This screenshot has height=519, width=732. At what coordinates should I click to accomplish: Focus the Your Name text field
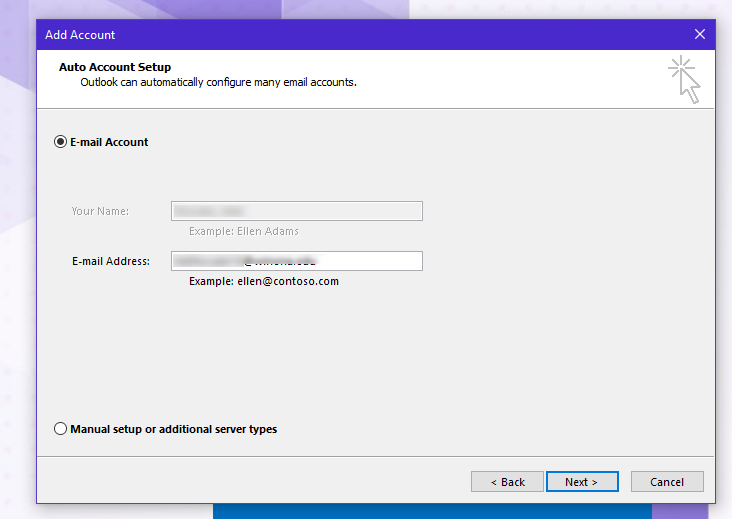(x=297, y=211)
